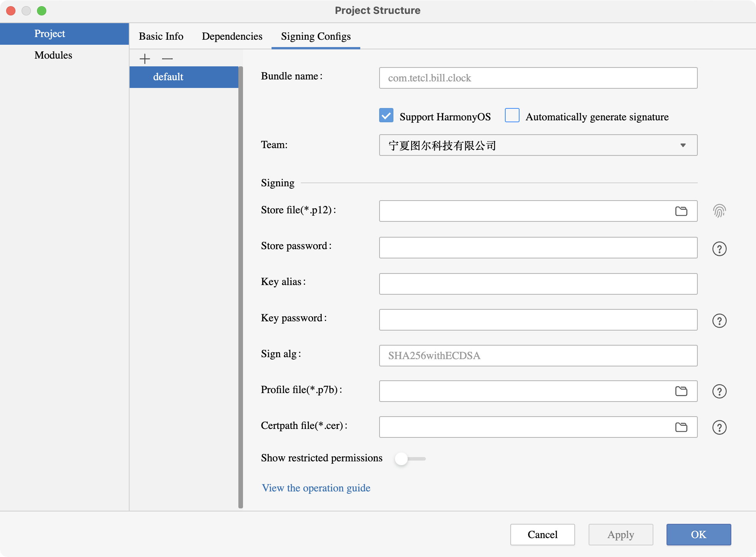The height and width of the screenshot is (557, 756).
Task: Toggle Show restricted permissions switch
Action: 410,459
